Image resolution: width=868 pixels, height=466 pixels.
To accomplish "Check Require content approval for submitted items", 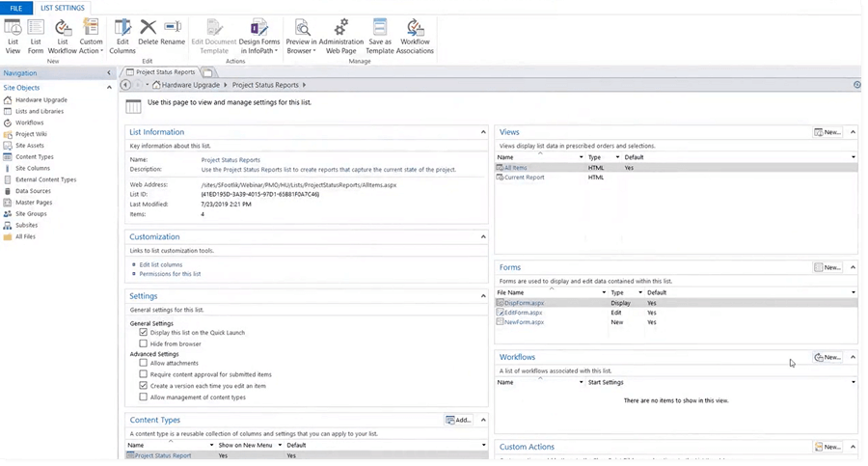I will tap(144, 373).
